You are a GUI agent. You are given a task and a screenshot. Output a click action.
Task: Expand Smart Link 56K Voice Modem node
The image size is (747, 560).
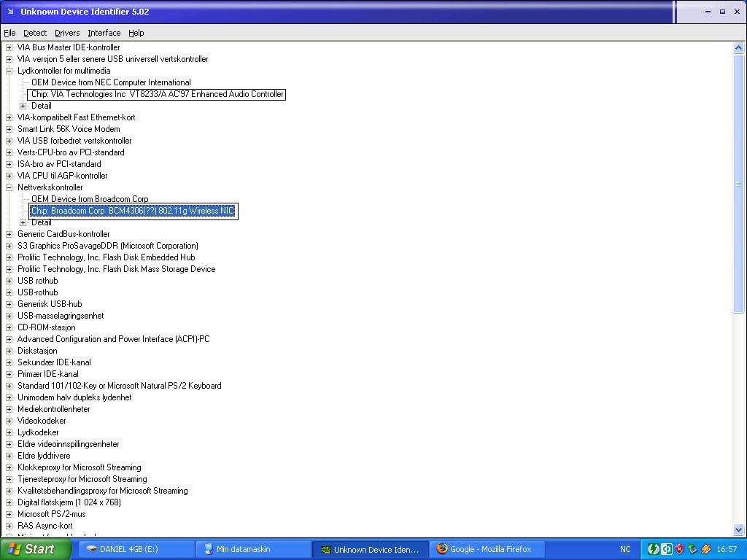click(9, 129)
